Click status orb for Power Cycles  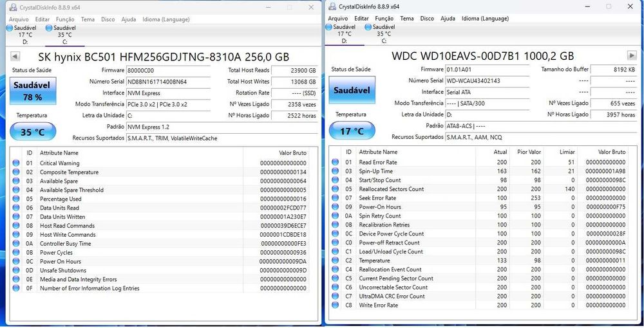tap(16, 253)
